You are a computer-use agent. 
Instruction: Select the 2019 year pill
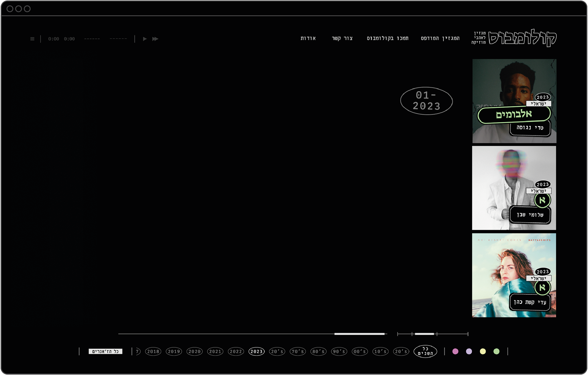click(x=174, y=351)
